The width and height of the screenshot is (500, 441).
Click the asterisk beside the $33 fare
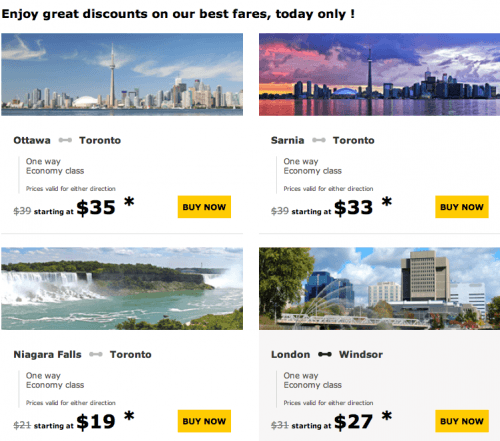click(387, 201)
